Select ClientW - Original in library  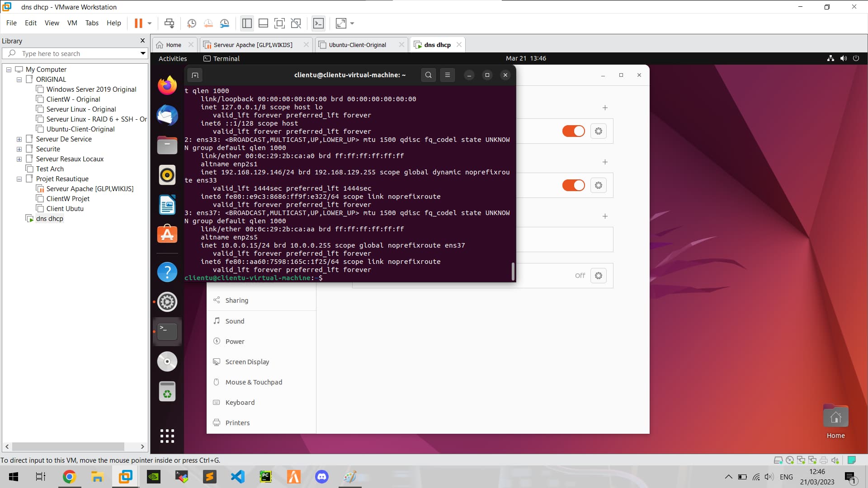[x=73, y=99]
